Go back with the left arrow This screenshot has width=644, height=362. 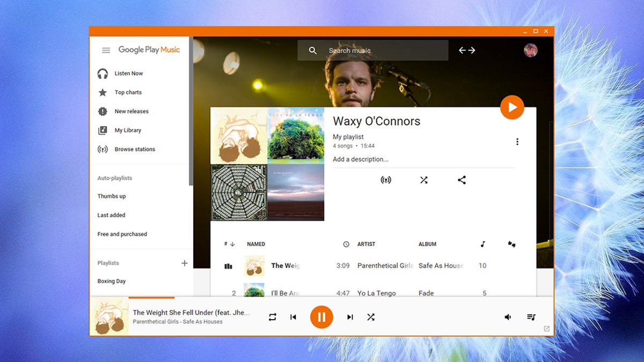(463, 50)
